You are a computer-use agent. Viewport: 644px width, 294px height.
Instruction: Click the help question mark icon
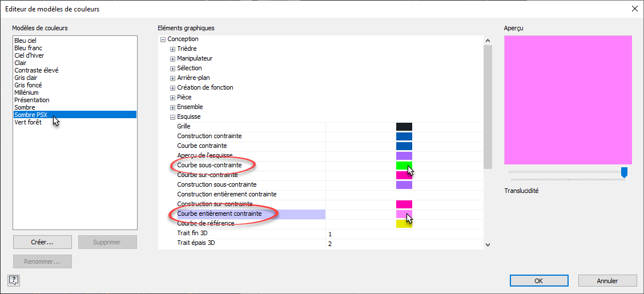click(14, 280)
